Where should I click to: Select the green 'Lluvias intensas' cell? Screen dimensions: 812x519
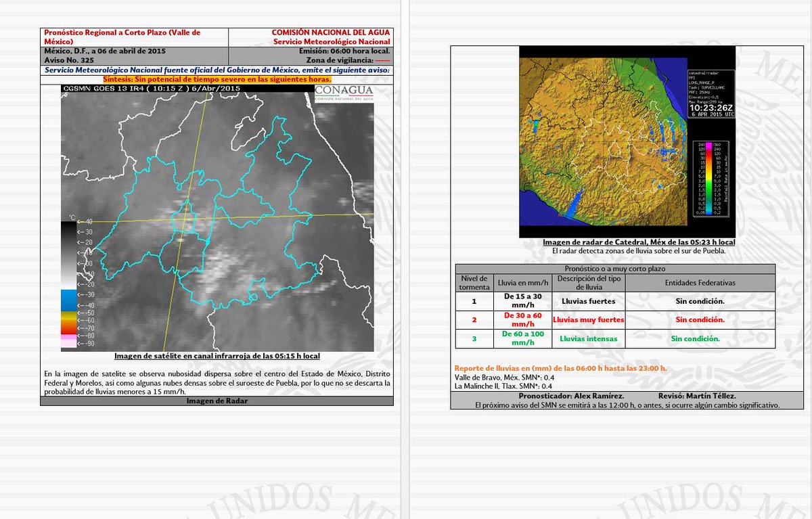[x=588, y=338]
